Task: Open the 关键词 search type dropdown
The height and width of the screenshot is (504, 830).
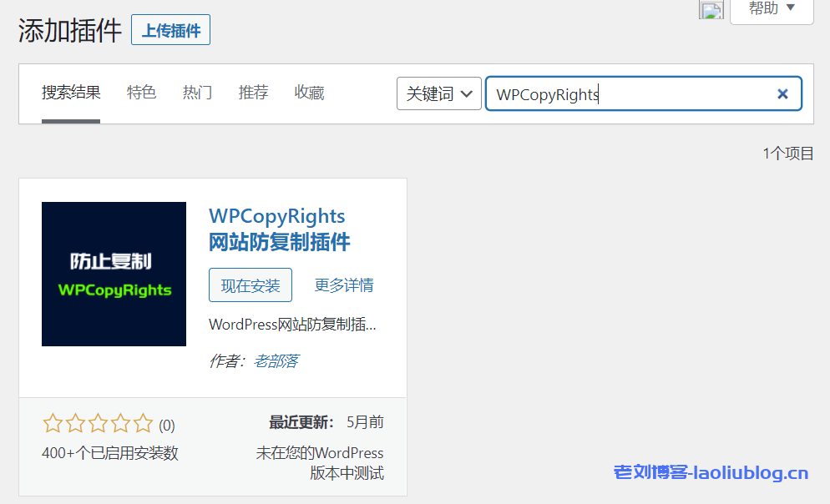Action: [439, 94]
